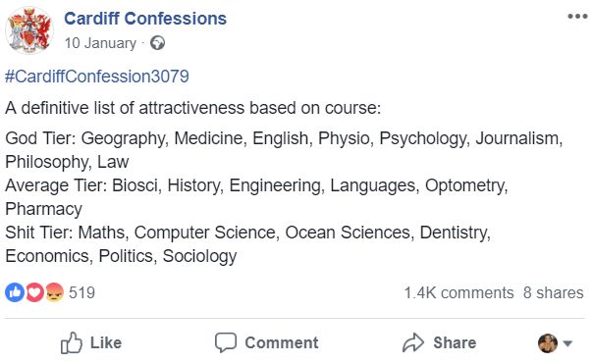This screenshot has width=593, height=364.
Task: Click the outlined thumbs-up Like icon
Action: [71, 342]
